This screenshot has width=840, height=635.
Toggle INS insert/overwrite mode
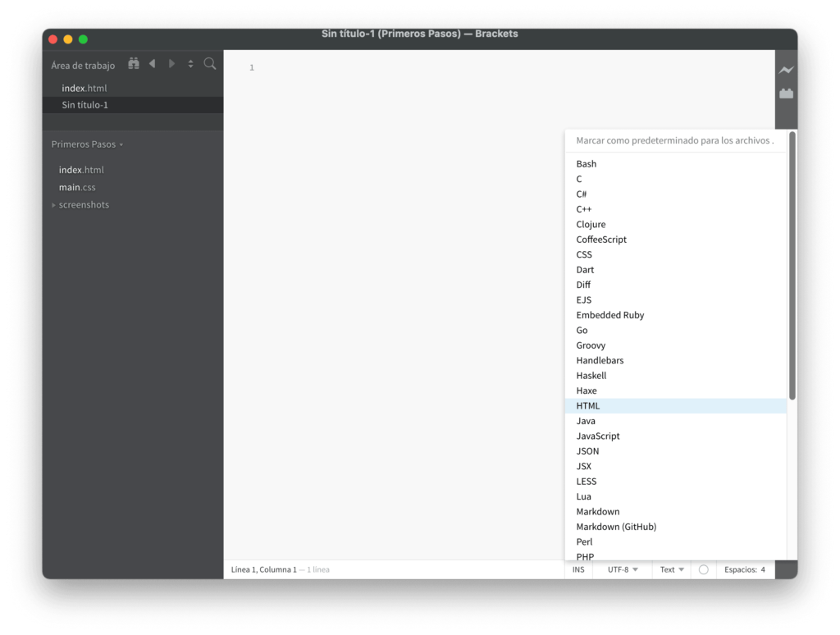pyautogui.click(x=578, y=569)
